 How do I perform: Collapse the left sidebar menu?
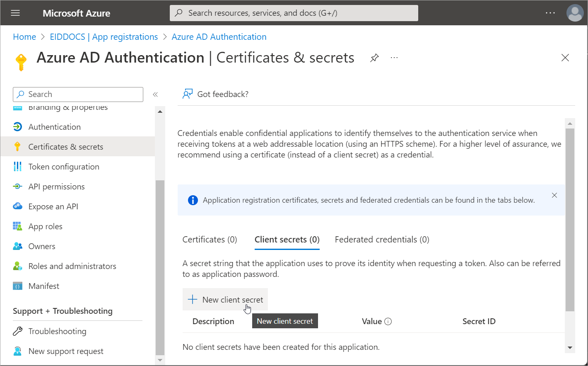coord(155,95)
